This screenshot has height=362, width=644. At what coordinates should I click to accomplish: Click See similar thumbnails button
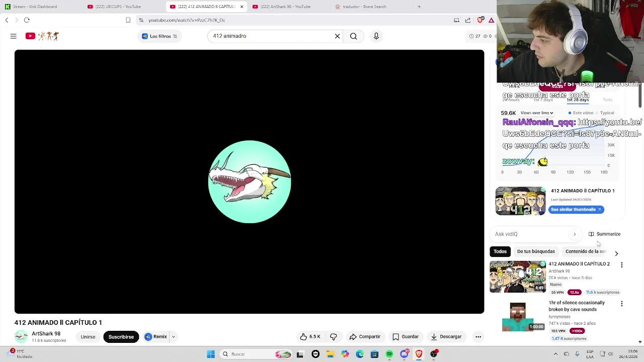[576, 210]
